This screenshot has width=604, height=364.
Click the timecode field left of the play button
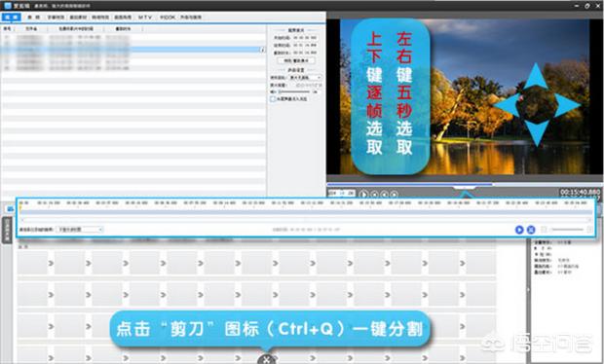coord(341,193)
